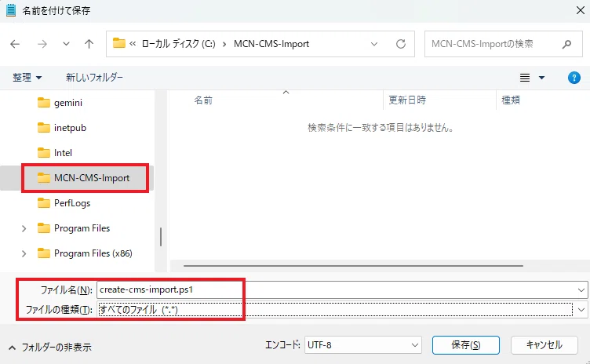
Task: Click MCN-CMS-Import breadcrumb segment
Action: 271,44
